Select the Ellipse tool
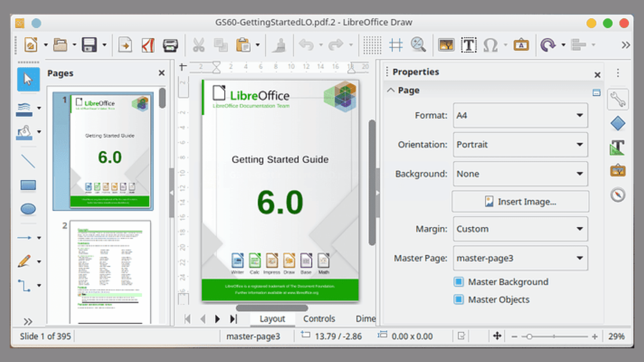 [x=28, y=209]
